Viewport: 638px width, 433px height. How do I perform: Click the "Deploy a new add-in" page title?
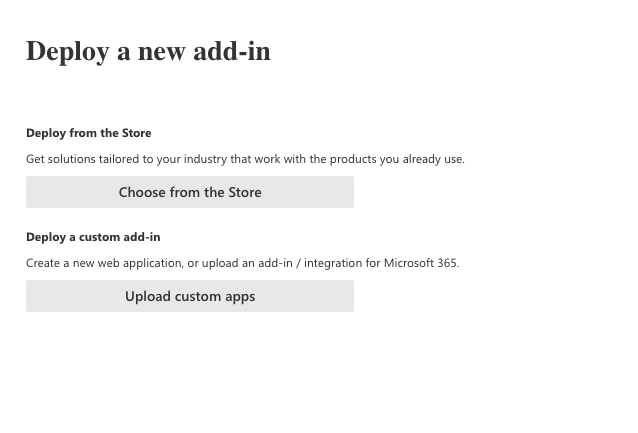pos(148,51)
